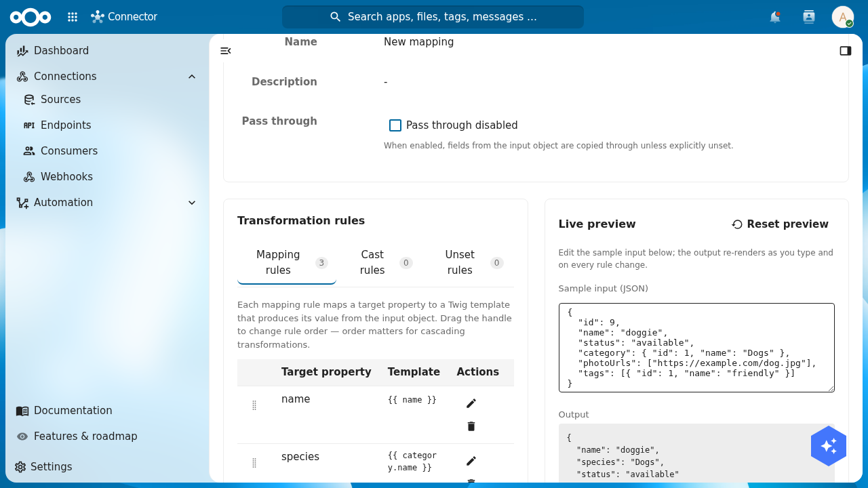Click the 'New mapping' name value
Screen dimensions: 868x488
click(x=418, y=42)
